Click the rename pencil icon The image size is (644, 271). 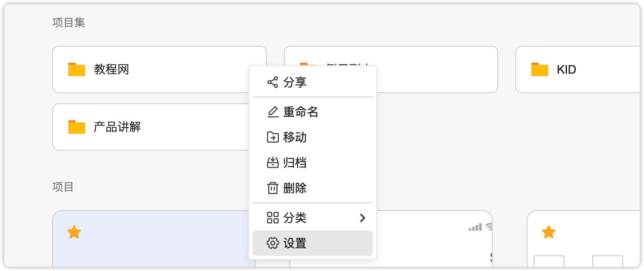click(272, 112)
